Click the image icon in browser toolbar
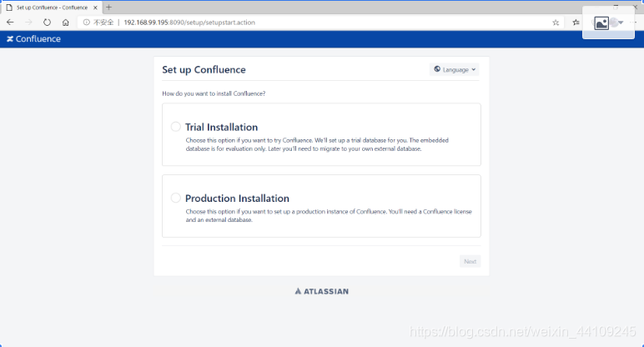644x347 pixels. click(x=601, y=23)
